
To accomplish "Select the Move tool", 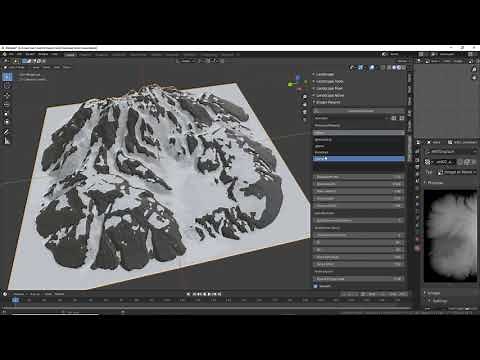I will (x=7, y=96).
